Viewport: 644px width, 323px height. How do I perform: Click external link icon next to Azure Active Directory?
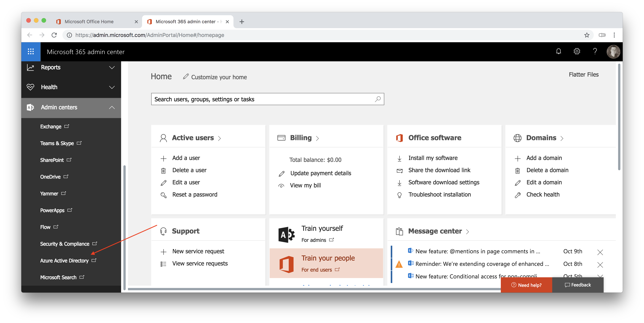tap(94, 260)
